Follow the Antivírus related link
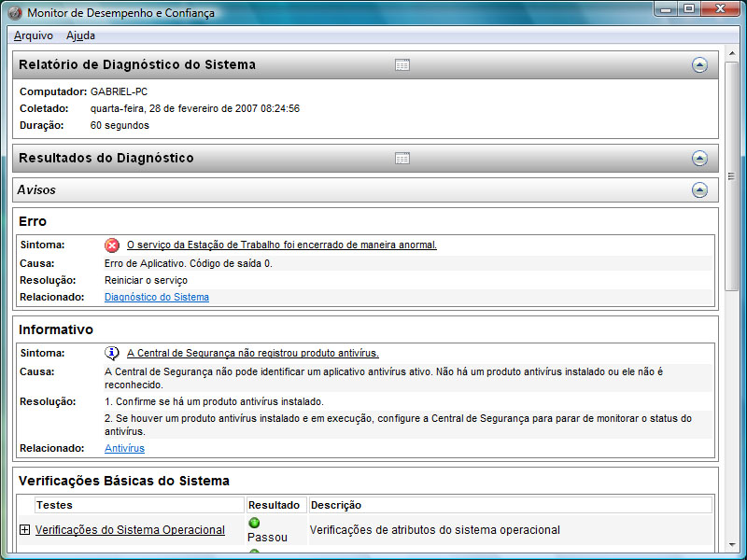The height and width of the screenshot is (560, 747). [124, 448]
